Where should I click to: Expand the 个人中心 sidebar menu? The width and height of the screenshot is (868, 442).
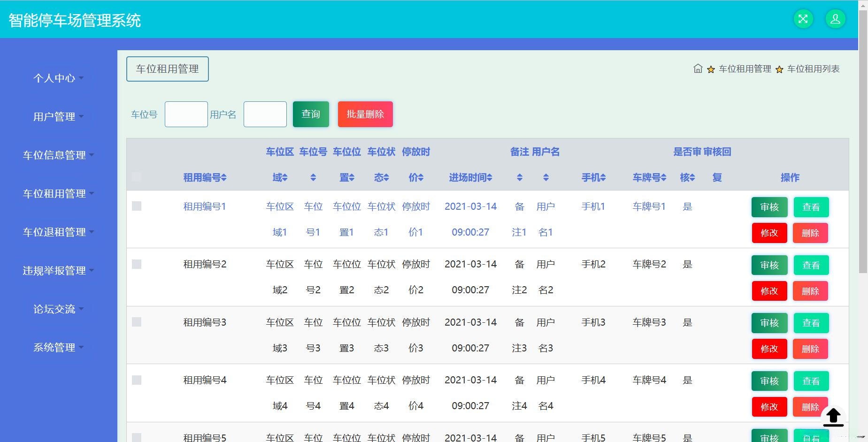(58, 78)
